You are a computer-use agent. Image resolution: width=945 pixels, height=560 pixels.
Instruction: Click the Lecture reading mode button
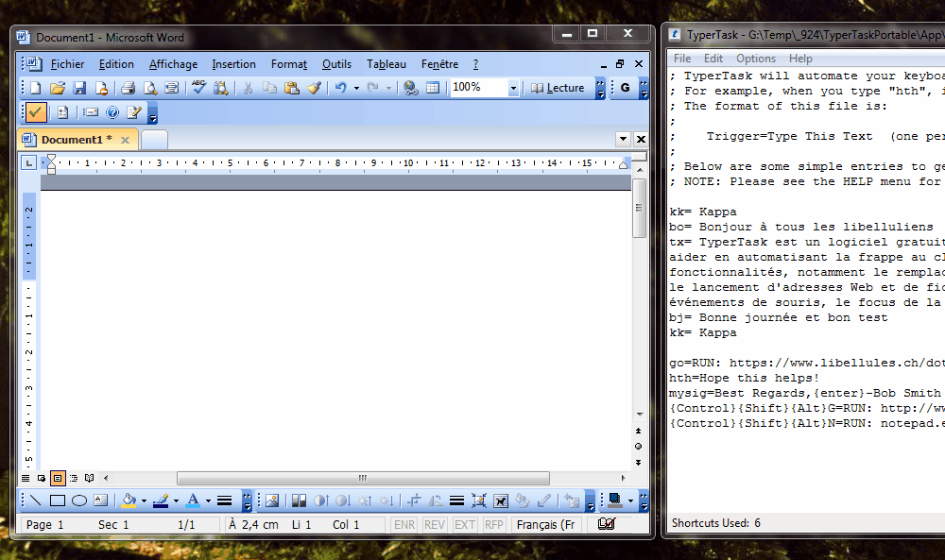(x=558, y=89)
